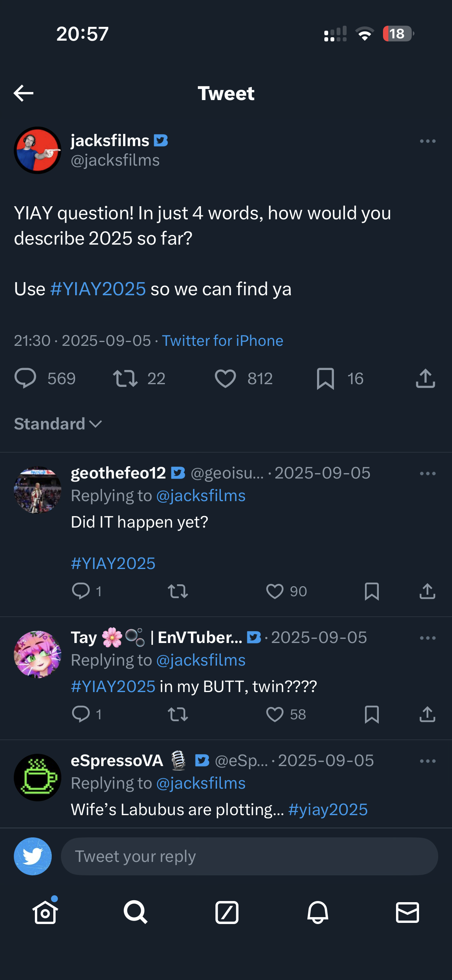The image size is (452, 980).
Task: Bookmark the main jacksfilms tweet
Action: pyautogui.click(x=325, y=378)
